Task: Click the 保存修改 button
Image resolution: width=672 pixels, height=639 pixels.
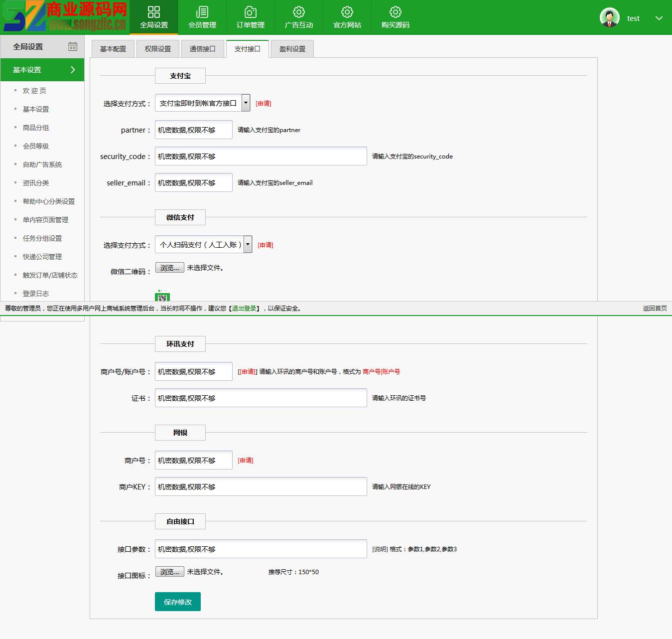Action: pos(178,602)
